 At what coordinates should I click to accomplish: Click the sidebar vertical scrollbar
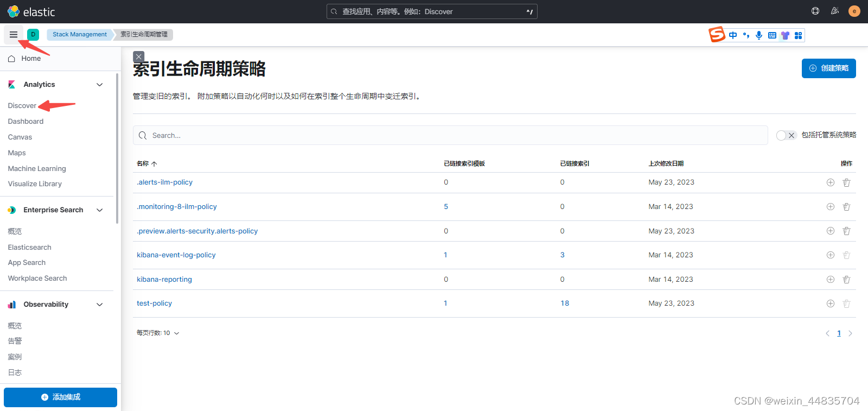[x=117, y=149]
